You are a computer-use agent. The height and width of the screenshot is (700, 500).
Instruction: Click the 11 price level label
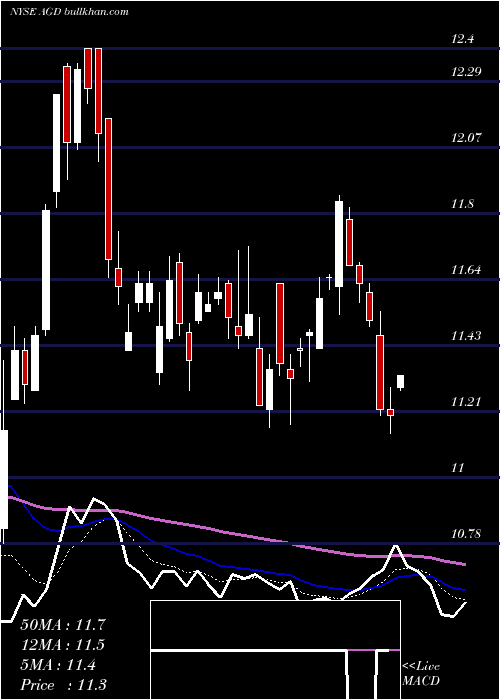click(x=458, y=468)
